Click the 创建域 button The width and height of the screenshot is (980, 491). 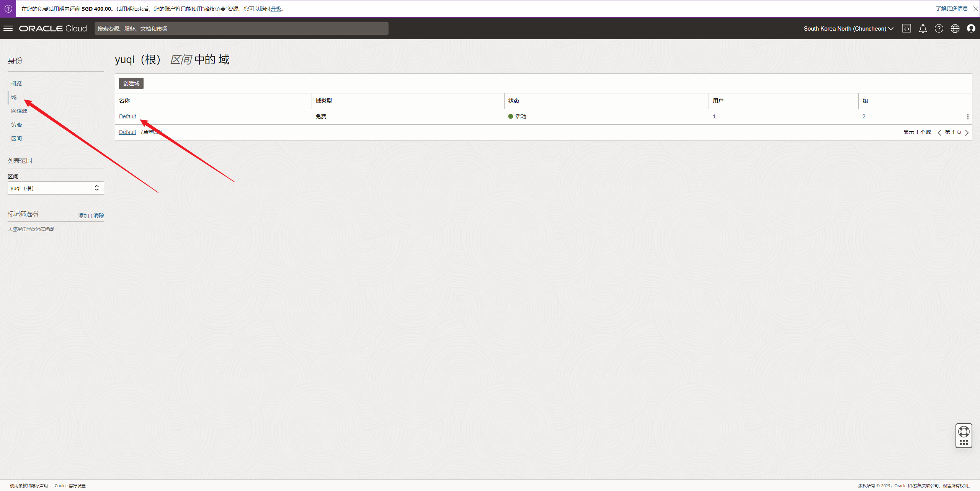click(x=131, y=83)
